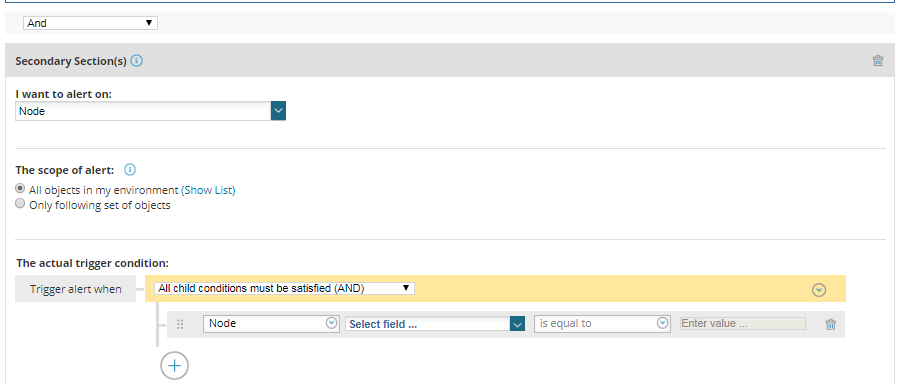Show info about the scope of alert
Image resolution: width=902 pixels, height=384 pixels.
[130, 170]
